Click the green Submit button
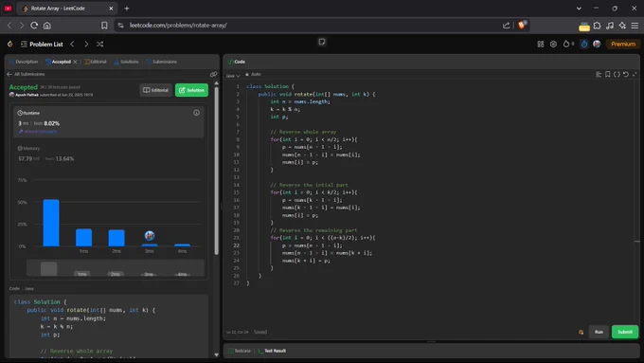The height and width of the screenshot is (363, 644). tap(625, 332)
